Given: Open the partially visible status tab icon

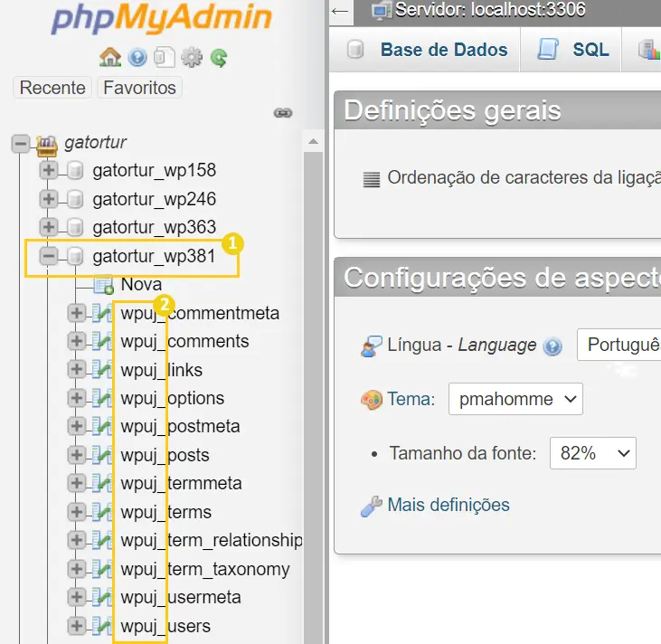Looking at the screenshot, I should pyautogui.click(x=648, y=50).
